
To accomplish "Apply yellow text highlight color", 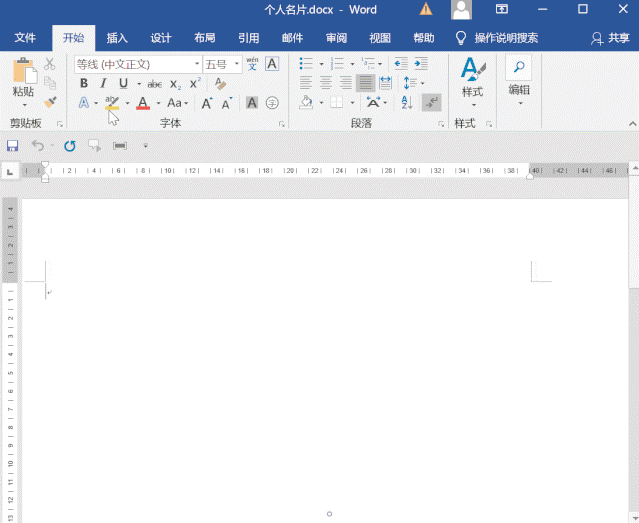I will (x=112, y=103).
